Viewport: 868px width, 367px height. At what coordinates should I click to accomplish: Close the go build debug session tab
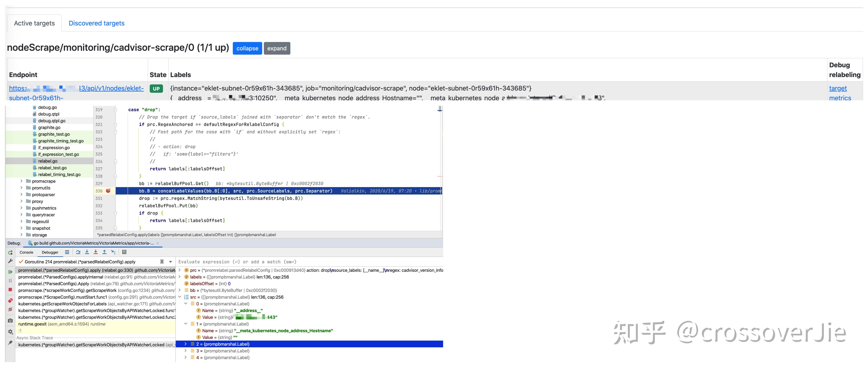point(157,243)
